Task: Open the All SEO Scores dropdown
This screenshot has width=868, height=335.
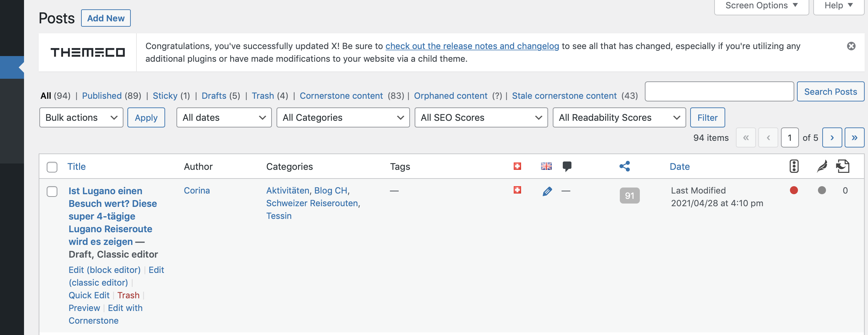Action: point(481,118)
